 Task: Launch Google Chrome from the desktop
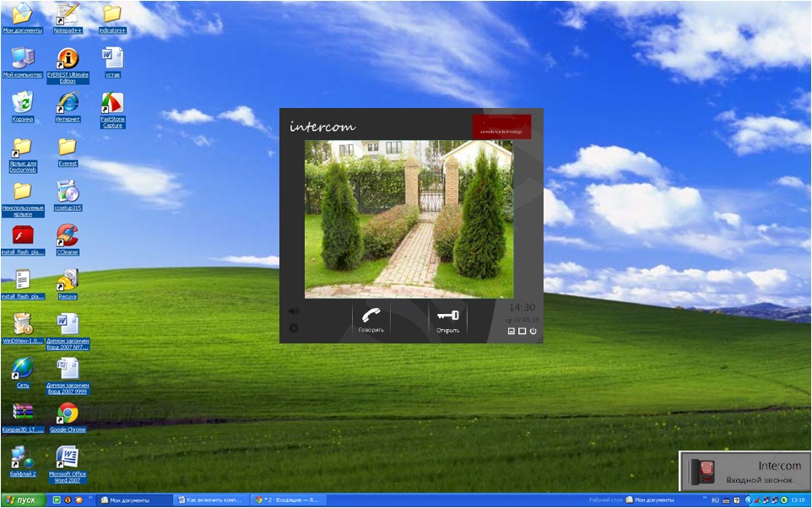point(68,418)
